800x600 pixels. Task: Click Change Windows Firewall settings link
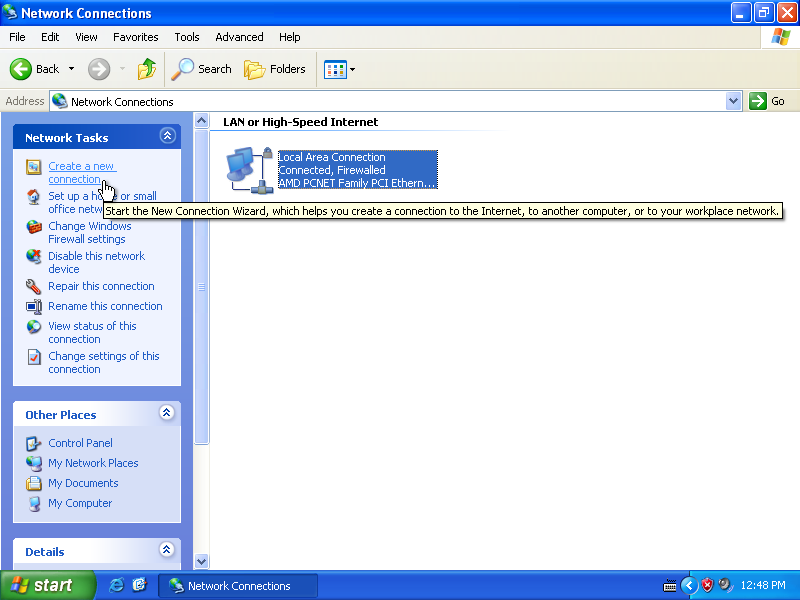point(90,233)
